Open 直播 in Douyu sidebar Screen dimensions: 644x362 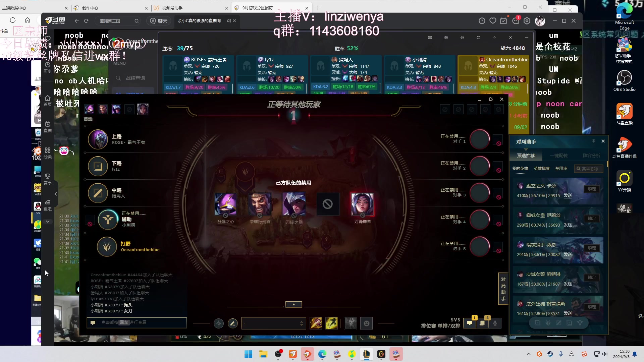pos(48,127)
